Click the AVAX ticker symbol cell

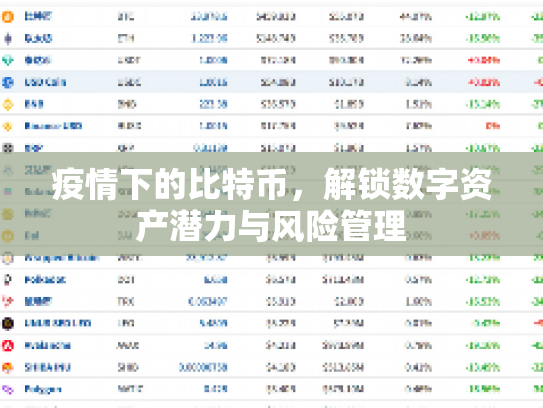coord(128,346)
